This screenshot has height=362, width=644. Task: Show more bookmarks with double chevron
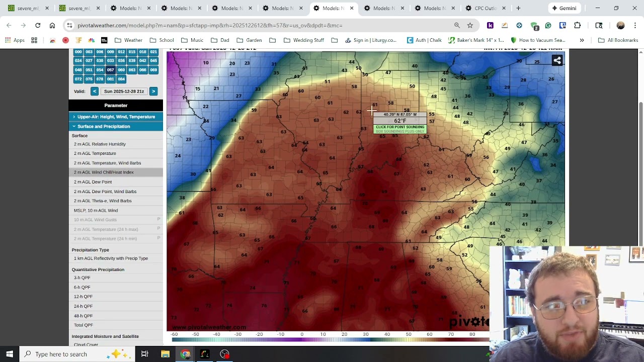[x=582, y=40]
